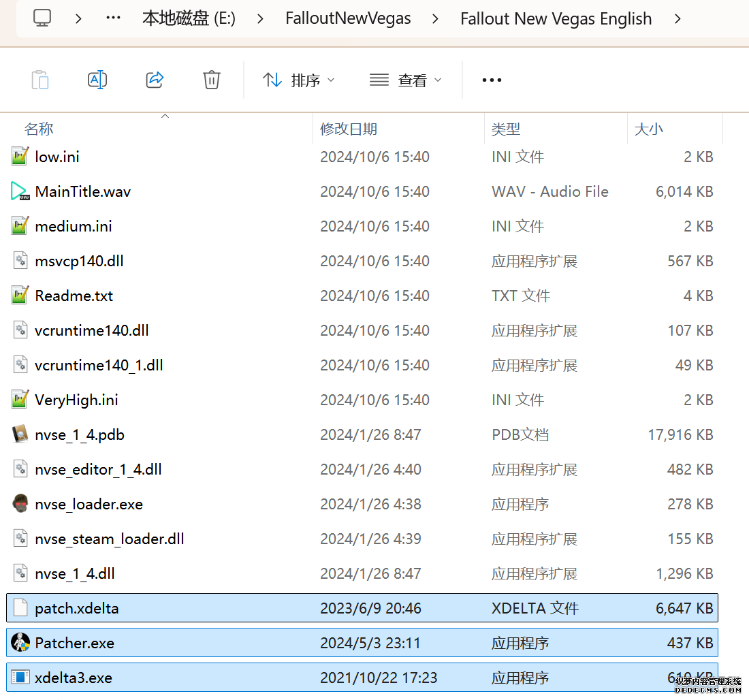Image resolution: width=749 pixels, height=700 pixels.
Task: Expand chevron after Fallout New Vegas English
Action: 677,18
